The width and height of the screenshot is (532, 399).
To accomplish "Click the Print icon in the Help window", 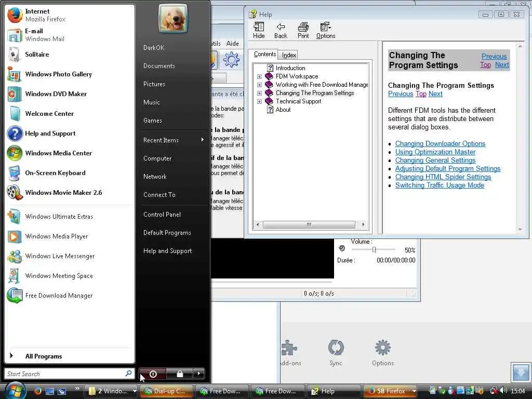I will tap(303, 30).
